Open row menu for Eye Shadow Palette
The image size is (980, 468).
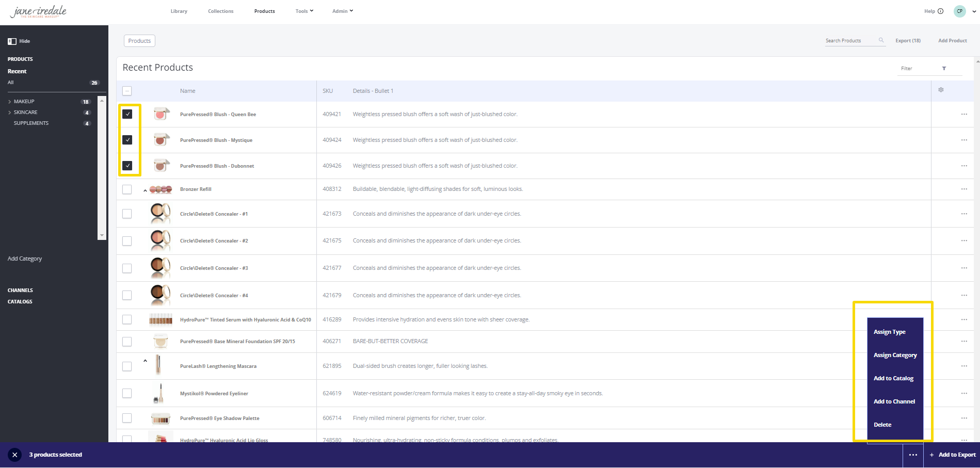(964, 418)
